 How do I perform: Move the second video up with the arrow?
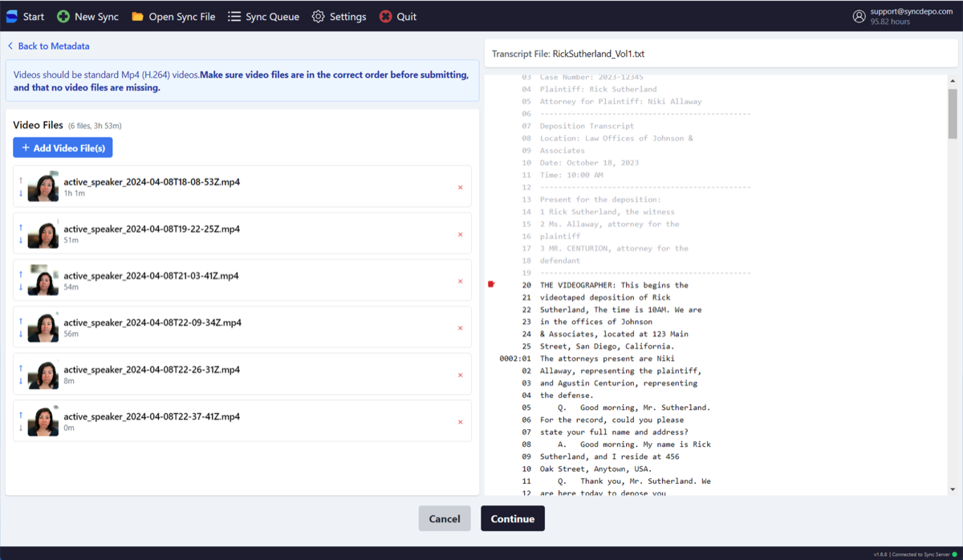point(19,226)
